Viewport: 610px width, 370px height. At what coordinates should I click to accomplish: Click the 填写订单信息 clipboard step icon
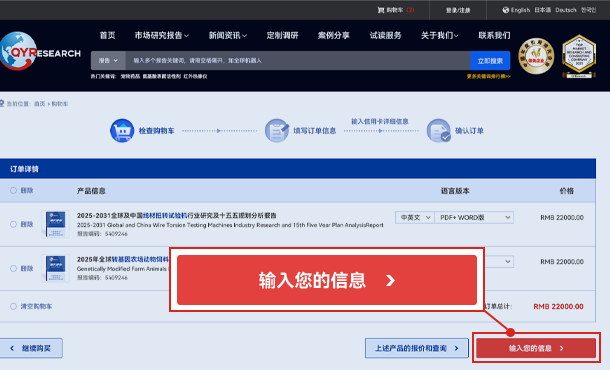[x=277, y=131]
